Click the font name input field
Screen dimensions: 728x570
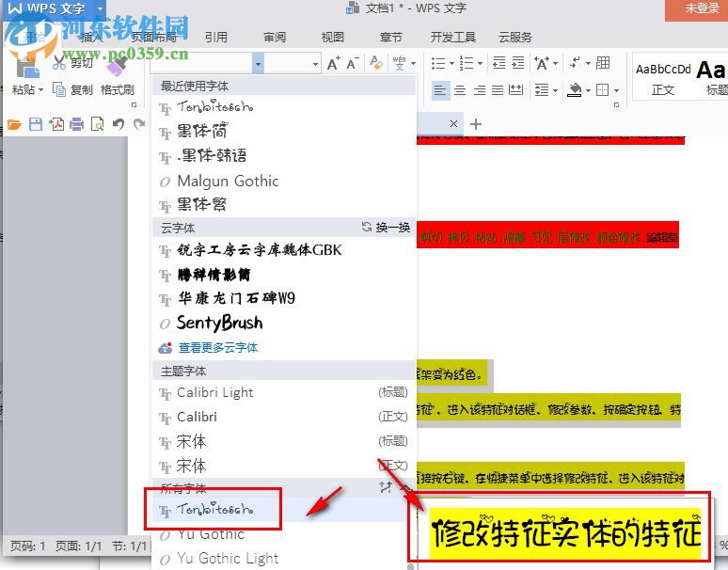coord(201,63)
